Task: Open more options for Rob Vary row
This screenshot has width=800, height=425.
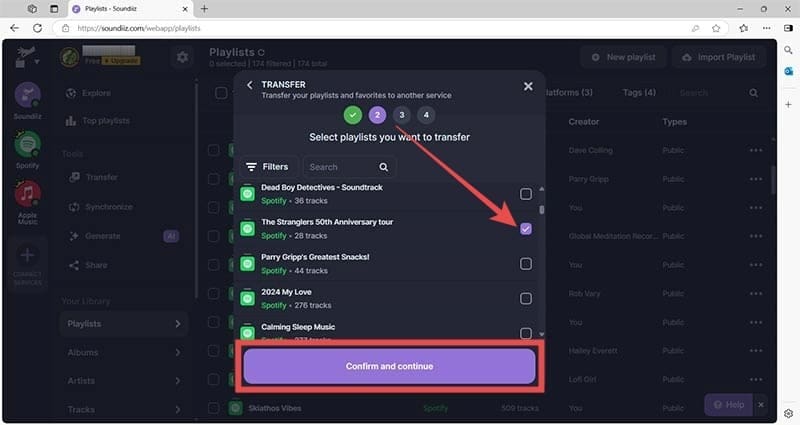Action: tap(756, 294)
